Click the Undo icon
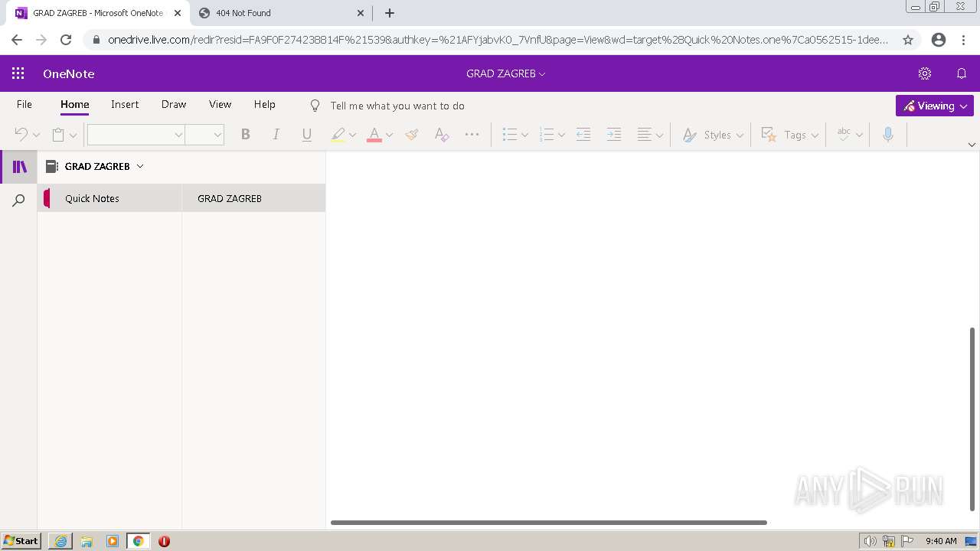This screenshot has width=980, height=551. point(21,135)
